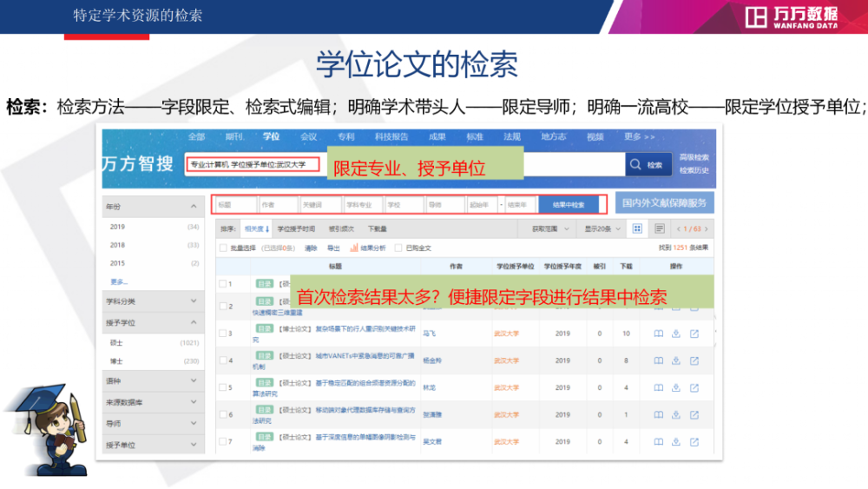The height and width of the screenshot is (489, 868).
Task: Go to next results page arrow
Action: tap(707, 229)
